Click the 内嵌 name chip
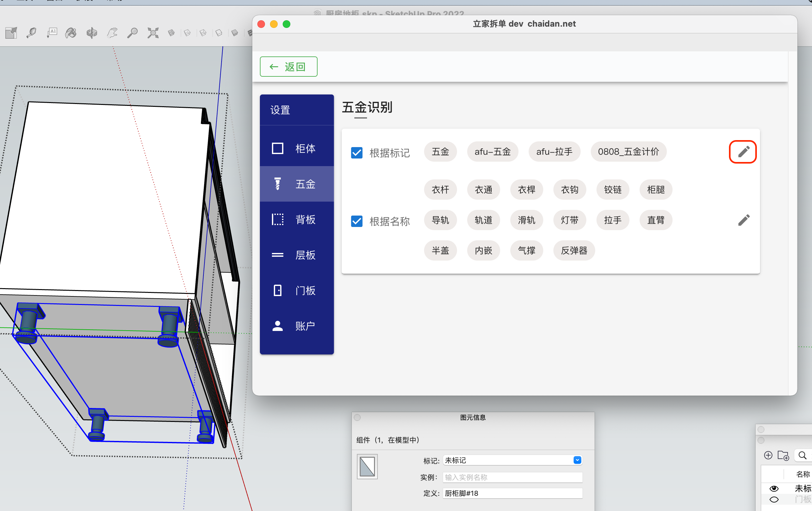812x511 pixels. coord(484,251)
